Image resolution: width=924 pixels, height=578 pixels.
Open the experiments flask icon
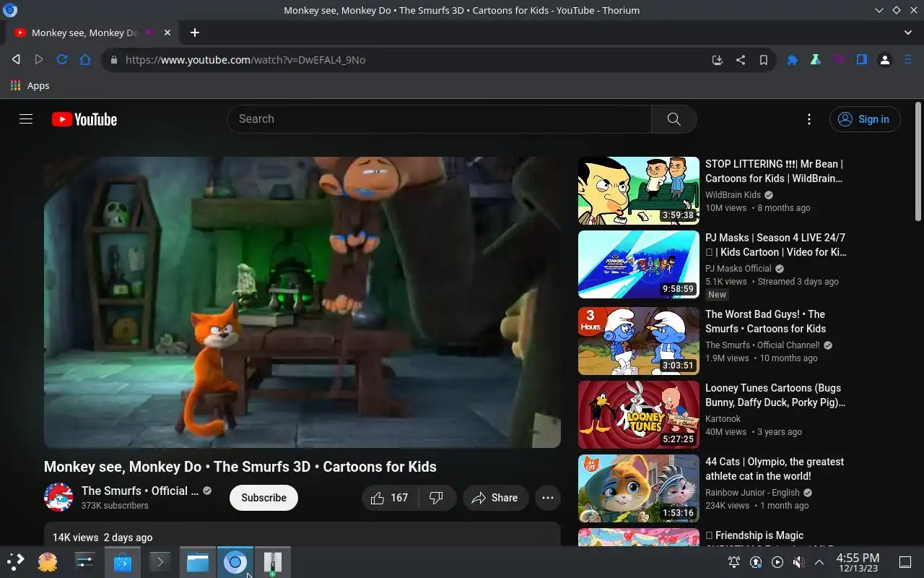[816, 60]
